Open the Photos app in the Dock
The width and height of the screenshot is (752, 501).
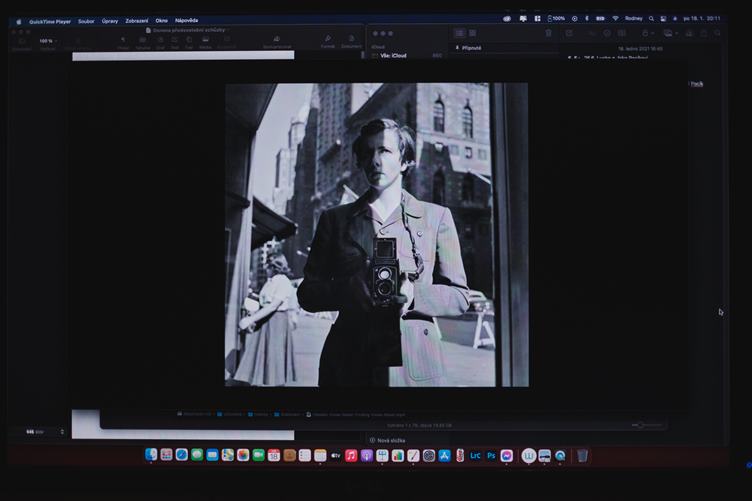tap(243, 455)
